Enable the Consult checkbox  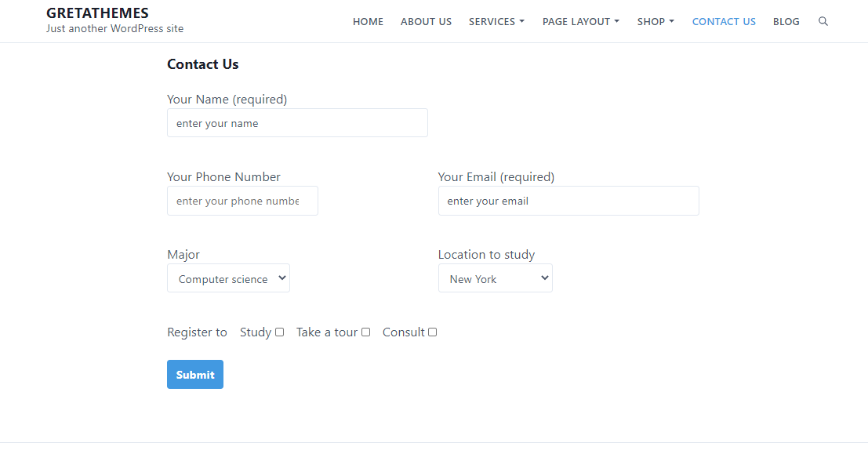[x=432, y=332]
